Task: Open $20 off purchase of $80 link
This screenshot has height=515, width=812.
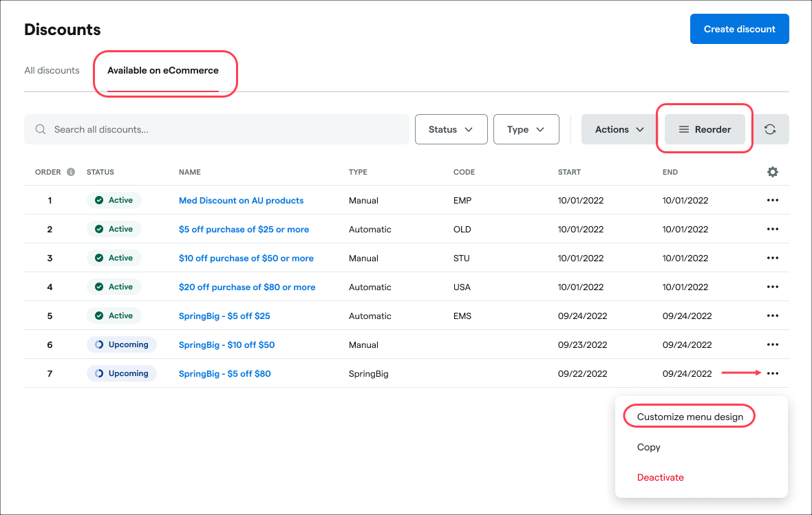Action: tap(247, 287)
